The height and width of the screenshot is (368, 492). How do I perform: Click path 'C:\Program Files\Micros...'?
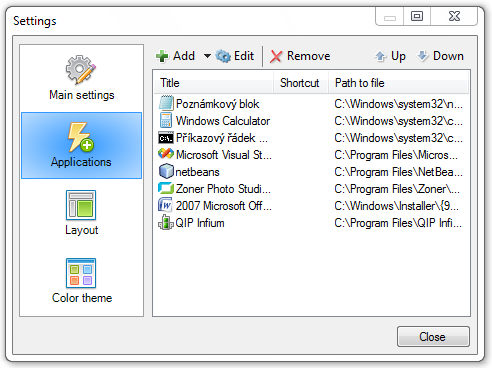[x=396, y=155]
